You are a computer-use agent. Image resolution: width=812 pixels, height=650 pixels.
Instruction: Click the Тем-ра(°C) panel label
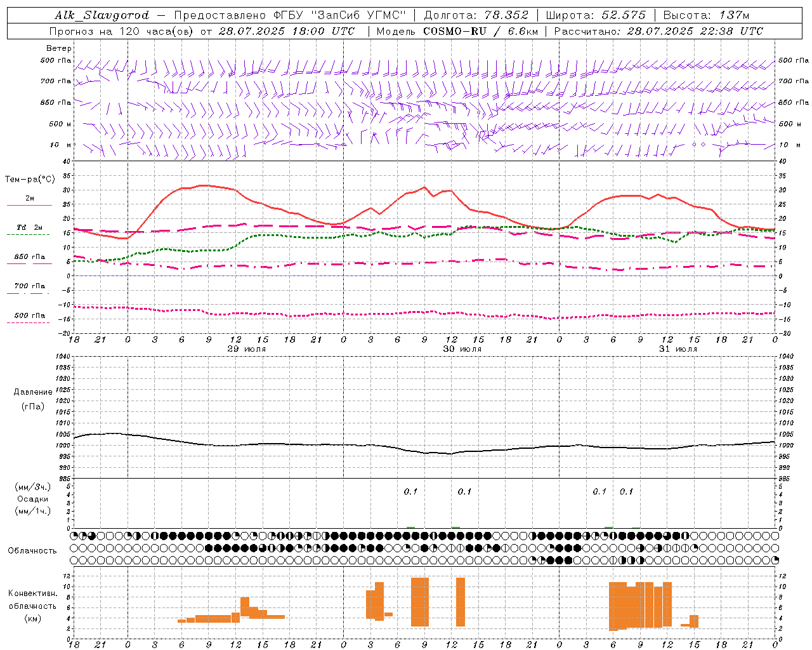pos(30,180)
